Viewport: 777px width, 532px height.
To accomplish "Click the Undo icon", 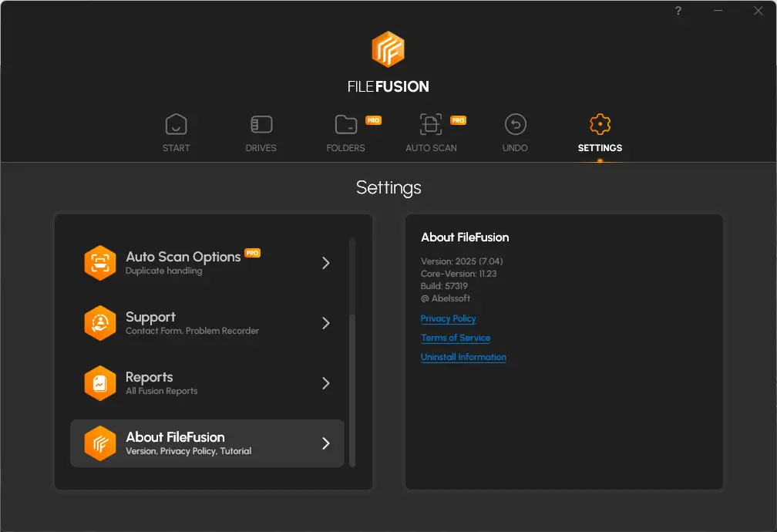I will coord(515,124).
